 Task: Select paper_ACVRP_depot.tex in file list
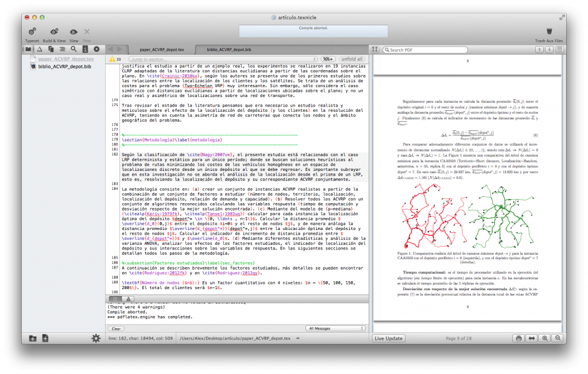coord(66,59)
